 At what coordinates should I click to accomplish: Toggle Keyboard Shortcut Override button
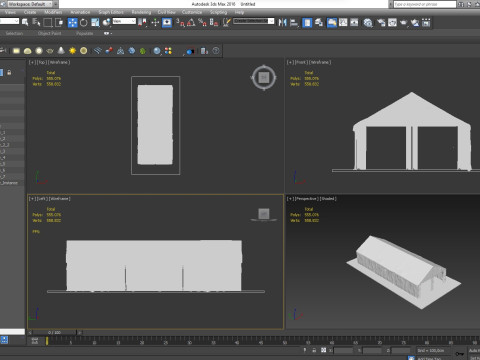(x=167, y=22)
